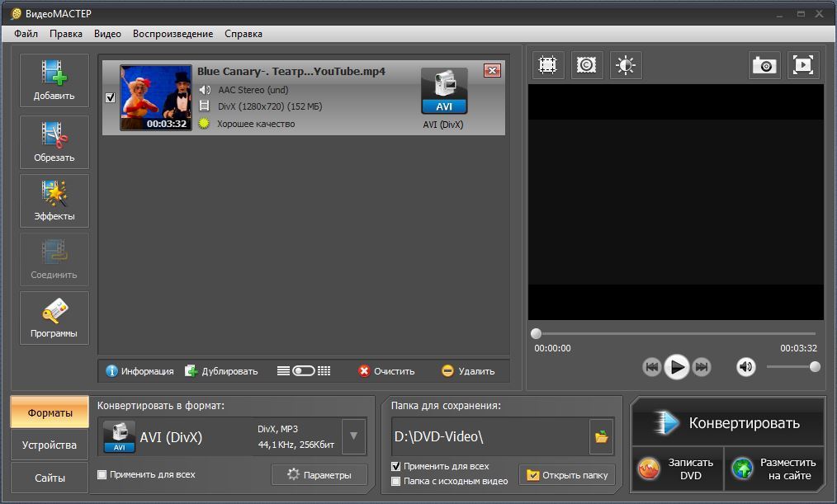Click the brightness adjustment icon above preview
The height and width of the screenshot is (504, 837).
pyautogui.click(x=626, y=65)
